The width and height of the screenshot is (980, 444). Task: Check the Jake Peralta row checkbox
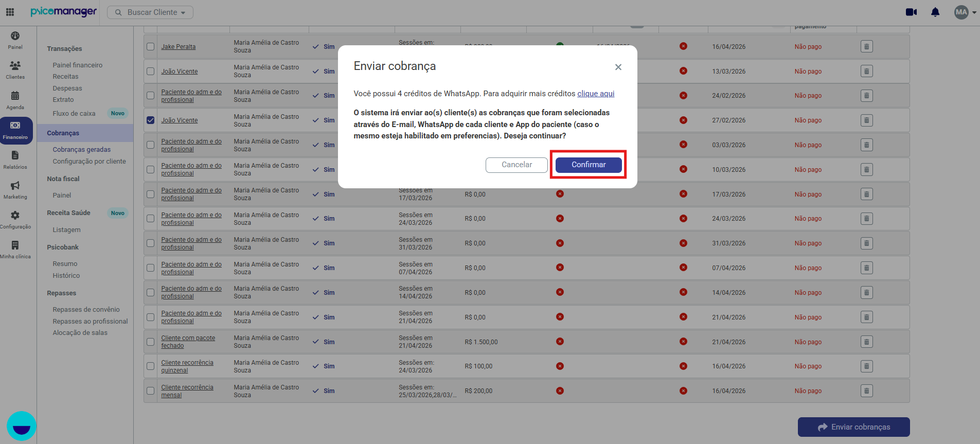pyautogui.click(x=150, y=46)
